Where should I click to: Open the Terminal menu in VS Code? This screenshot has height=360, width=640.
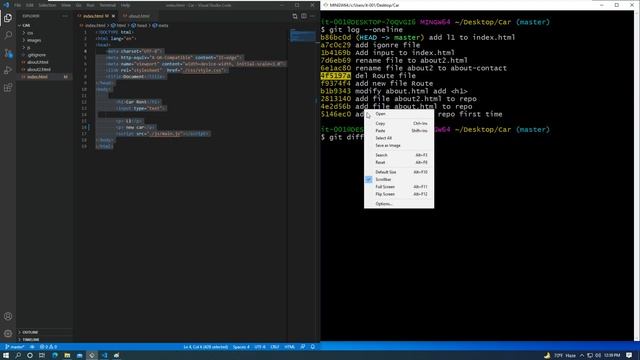(107, 5)
